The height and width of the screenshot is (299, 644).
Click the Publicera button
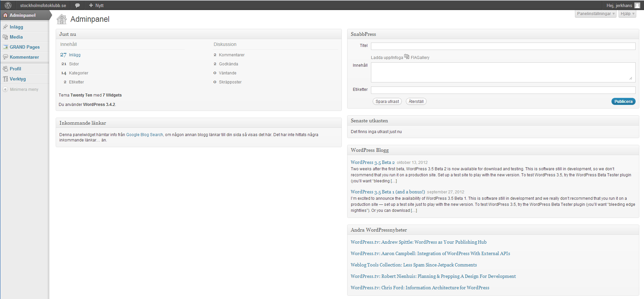coord(623,102)
